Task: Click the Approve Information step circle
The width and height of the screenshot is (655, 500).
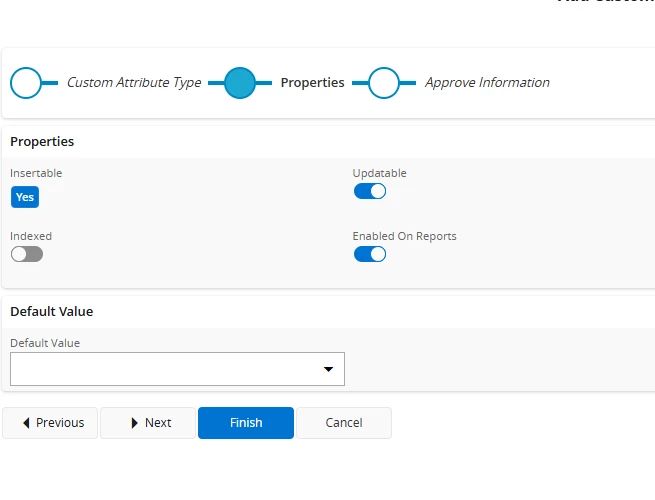Action: [x=384, y=83]
